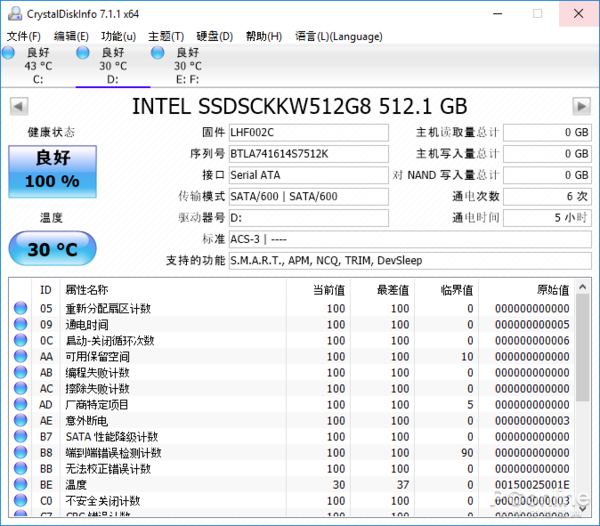
Task: Click raw value 00150025001E in 温度 row
Action: point(532,485)
